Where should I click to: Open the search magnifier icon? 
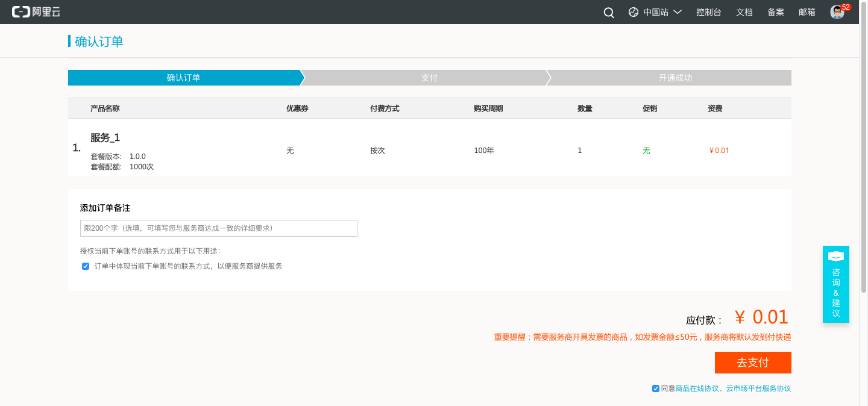click(609, 13)
